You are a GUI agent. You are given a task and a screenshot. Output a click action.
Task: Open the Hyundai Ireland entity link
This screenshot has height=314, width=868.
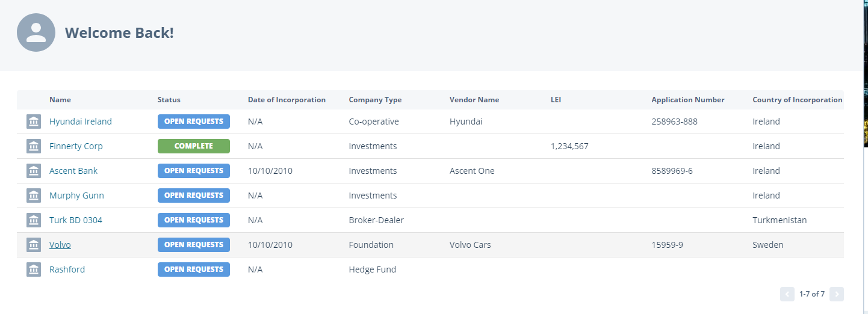tap(81, 122)
